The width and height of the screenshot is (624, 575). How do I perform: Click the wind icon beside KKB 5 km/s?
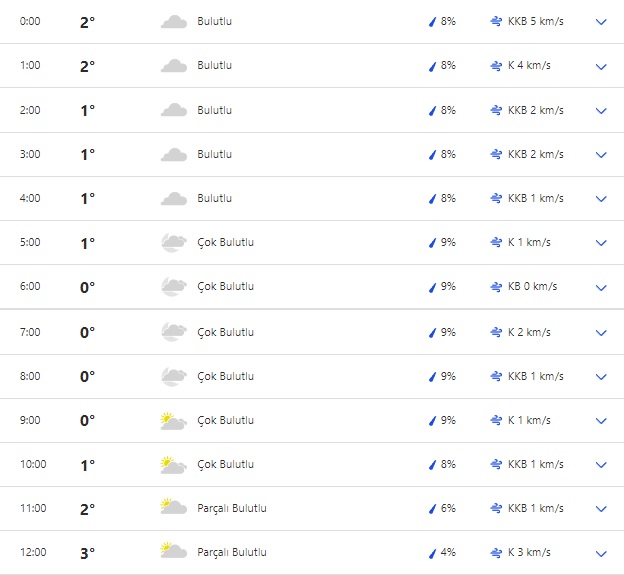pyautogui.click(x=496, y=21)
